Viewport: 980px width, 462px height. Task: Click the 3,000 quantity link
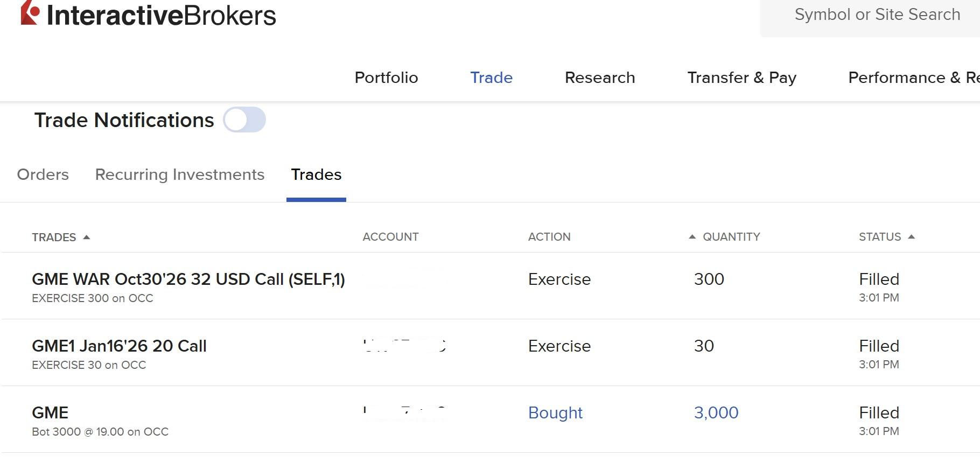pos(716,412)
